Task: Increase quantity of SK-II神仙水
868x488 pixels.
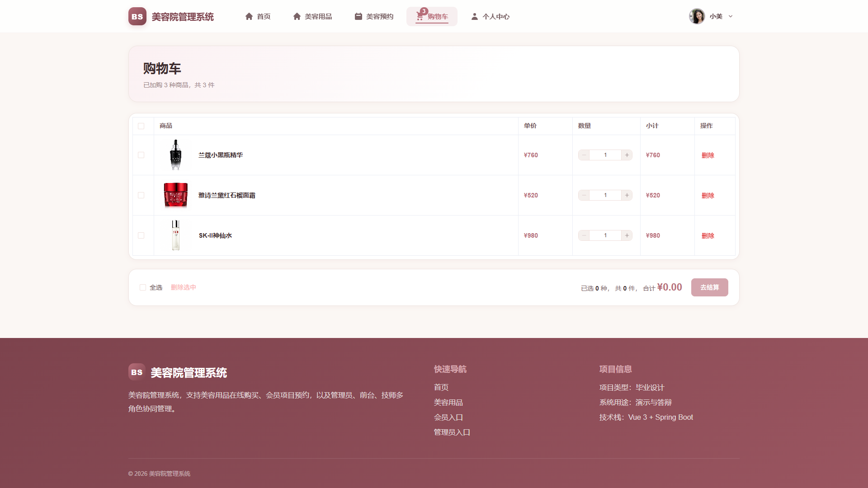Action: 627,235
